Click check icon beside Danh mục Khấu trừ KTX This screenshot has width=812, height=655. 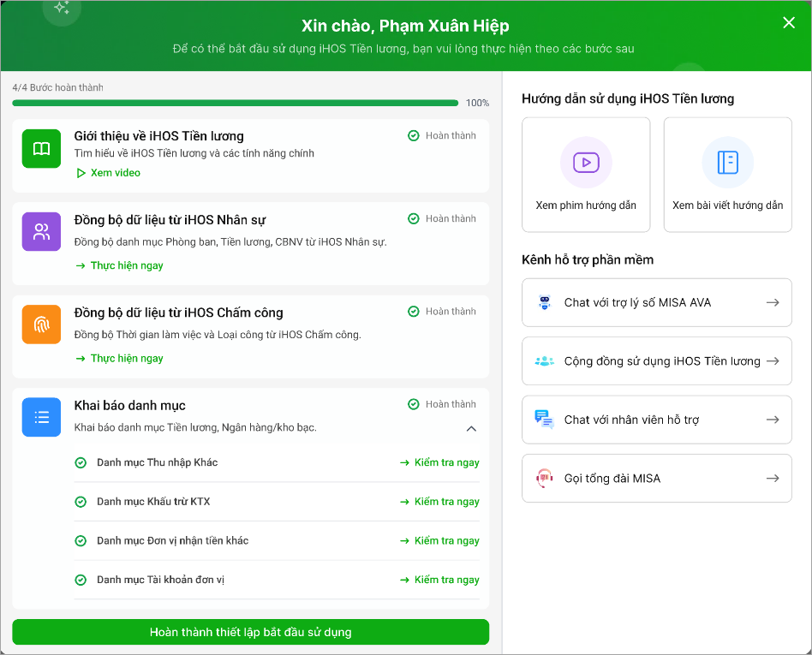pyautogui.click(x=81, y=502)
